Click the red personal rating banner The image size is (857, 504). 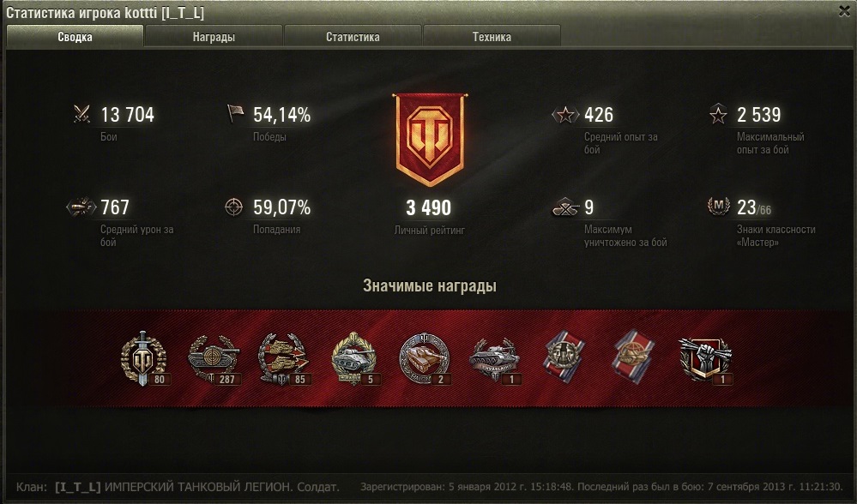point(430,139)
